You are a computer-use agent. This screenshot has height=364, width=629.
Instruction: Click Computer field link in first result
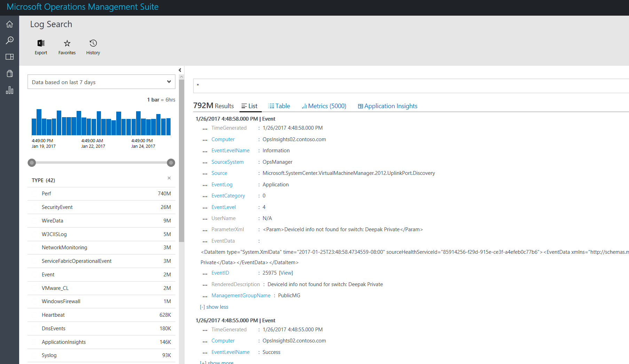[223, 139]
